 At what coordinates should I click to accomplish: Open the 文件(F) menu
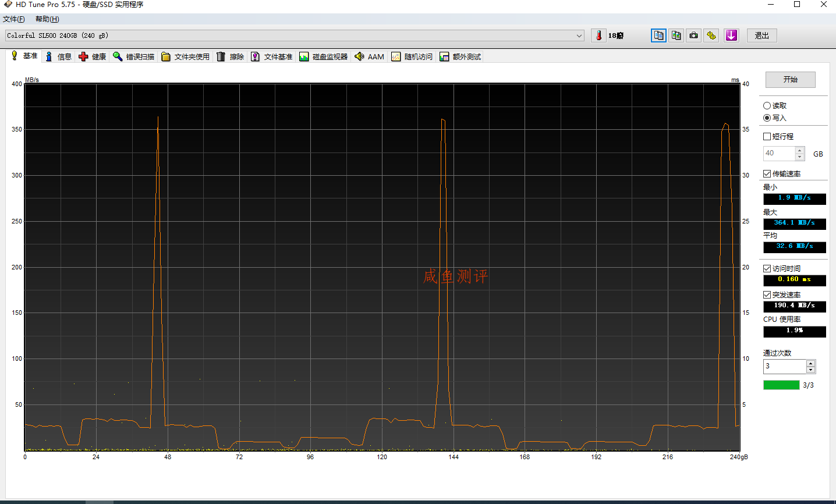13,19
